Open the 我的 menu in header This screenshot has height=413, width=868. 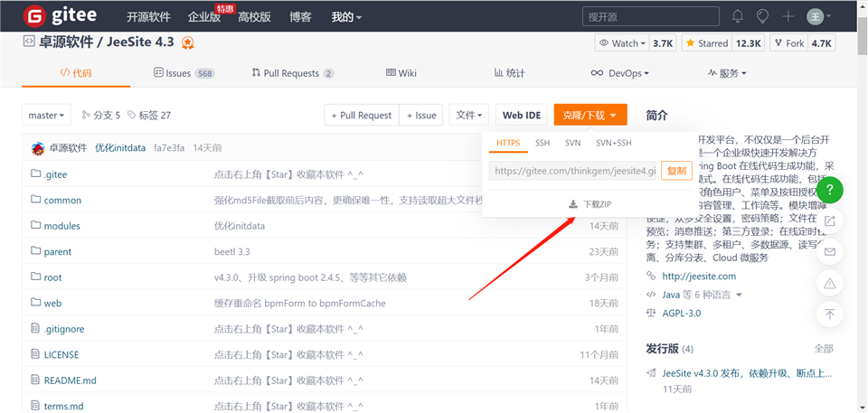point(346,17)
